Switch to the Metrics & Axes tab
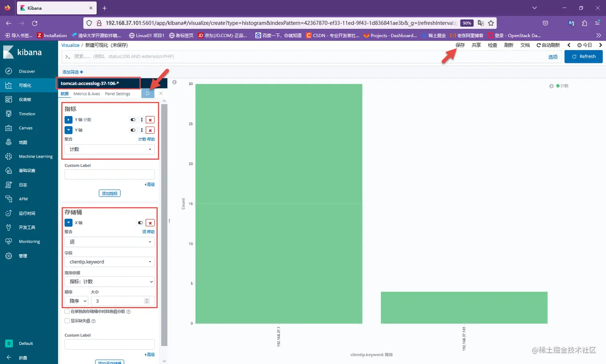Screen dimensions: 606x364 point(87,94)
